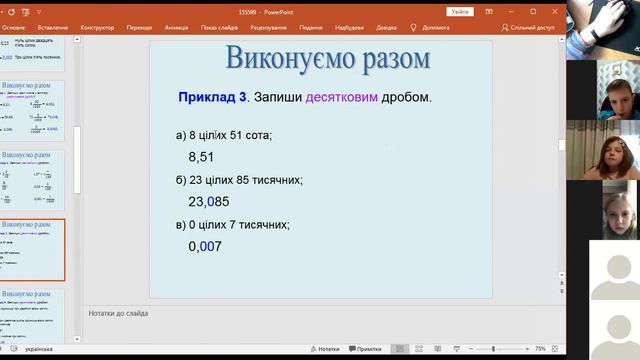
Task: Click the slide title Виконуємо разом
Action: (x=328, y=58)
